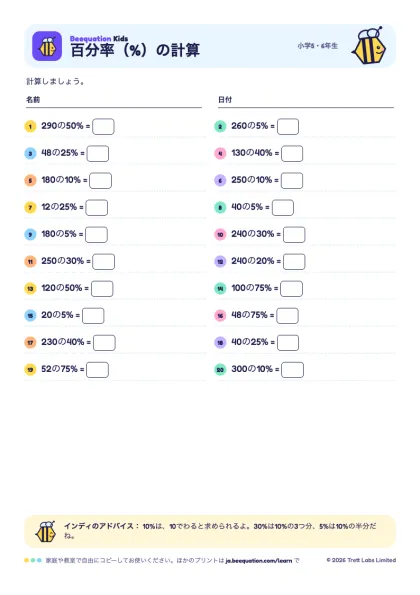
Task: Click the orange number 17 circle badge
Action: 30,343
